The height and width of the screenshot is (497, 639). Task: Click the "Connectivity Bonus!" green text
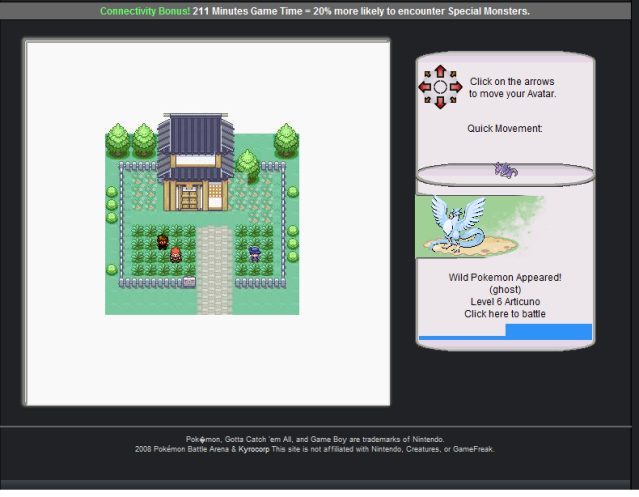tap(145, 11)
